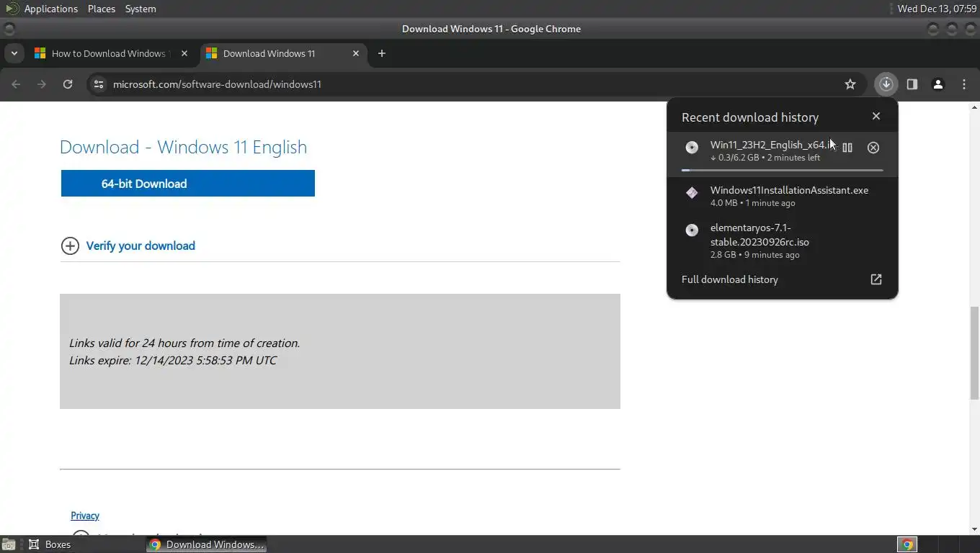
Task: Bookmark this page with the star icon
Action: click(850, 84)
